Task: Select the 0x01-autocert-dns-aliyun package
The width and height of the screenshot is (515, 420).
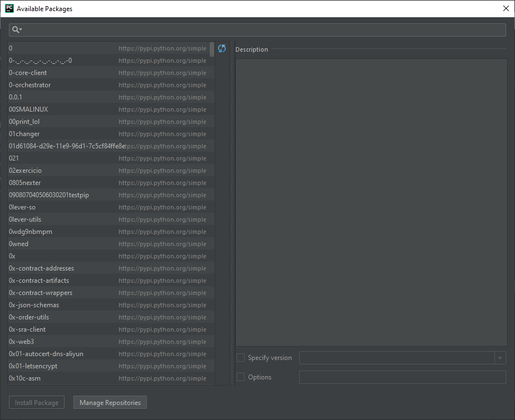Action: pos(111,354)
